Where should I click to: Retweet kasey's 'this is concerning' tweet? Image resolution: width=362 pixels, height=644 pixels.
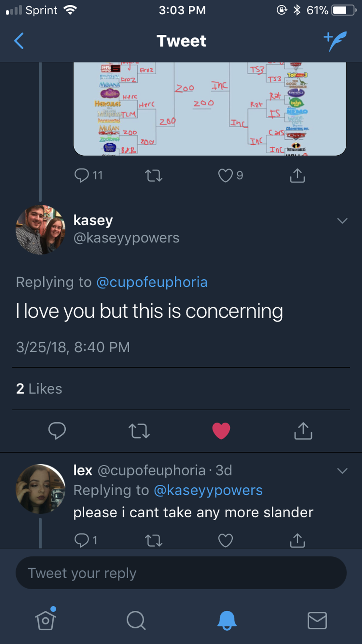pyautogui.click(x=139, y=430)
